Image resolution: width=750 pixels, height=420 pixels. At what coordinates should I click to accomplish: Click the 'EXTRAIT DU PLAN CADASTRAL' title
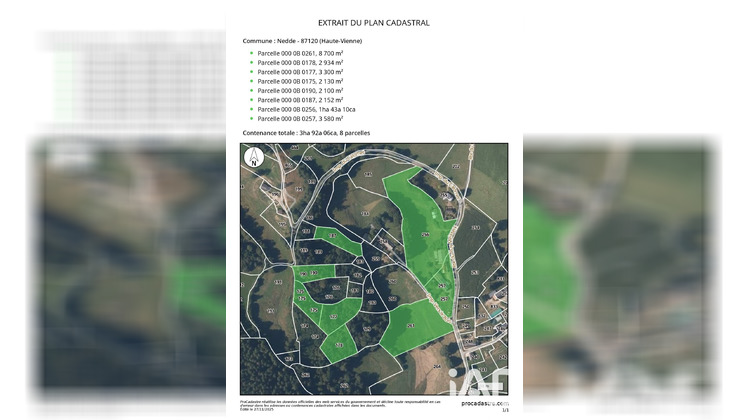pos(374,22)
